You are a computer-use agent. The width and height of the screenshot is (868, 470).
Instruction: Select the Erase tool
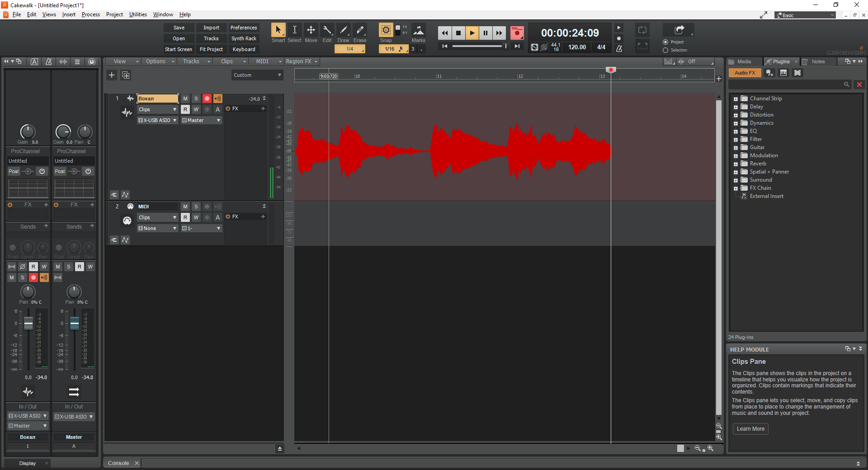pyautogui.click(x=360, y=30)
